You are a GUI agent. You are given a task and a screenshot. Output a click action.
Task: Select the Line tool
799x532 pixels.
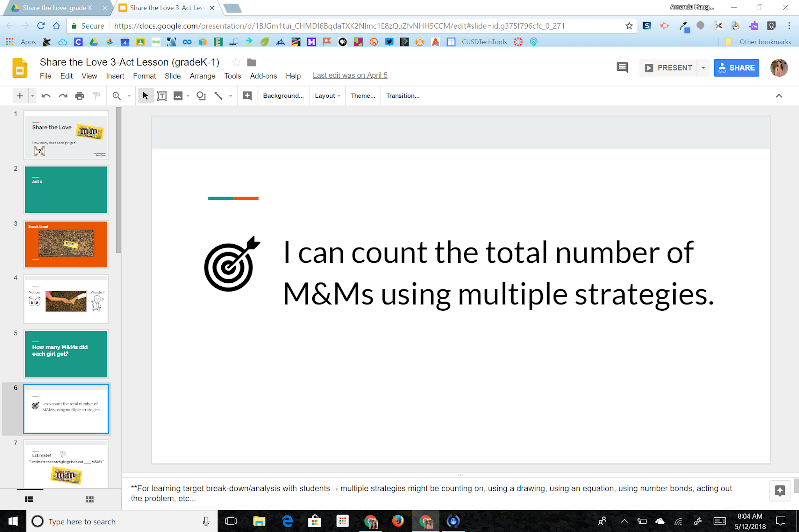coord(218,96)
